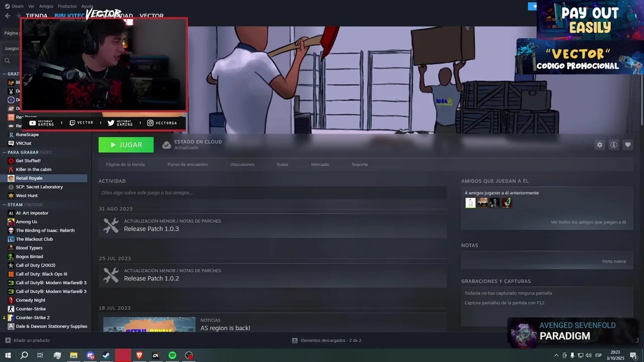Show hidden system tray icons chevron
Screen dimensions: 644x362
point(556,355)
